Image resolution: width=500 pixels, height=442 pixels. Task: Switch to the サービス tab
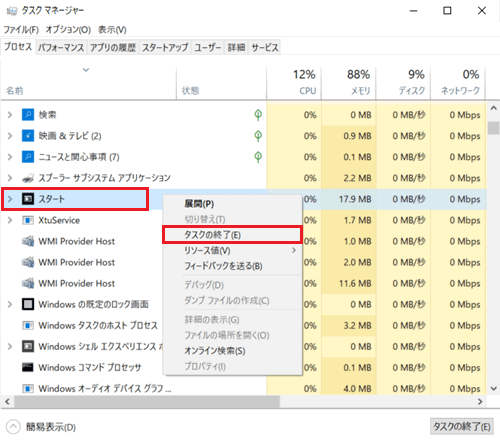pos(265,48)
